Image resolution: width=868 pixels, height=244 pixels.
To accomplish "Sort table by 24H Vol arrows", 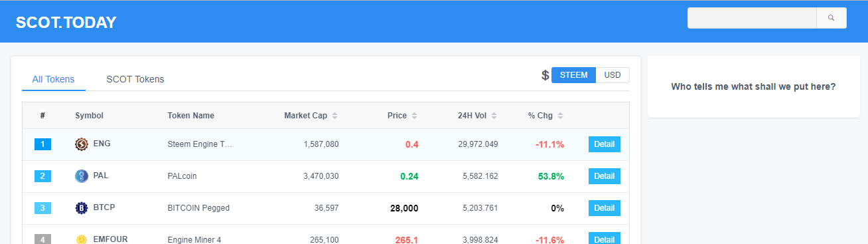I will (x=494, y=116).
